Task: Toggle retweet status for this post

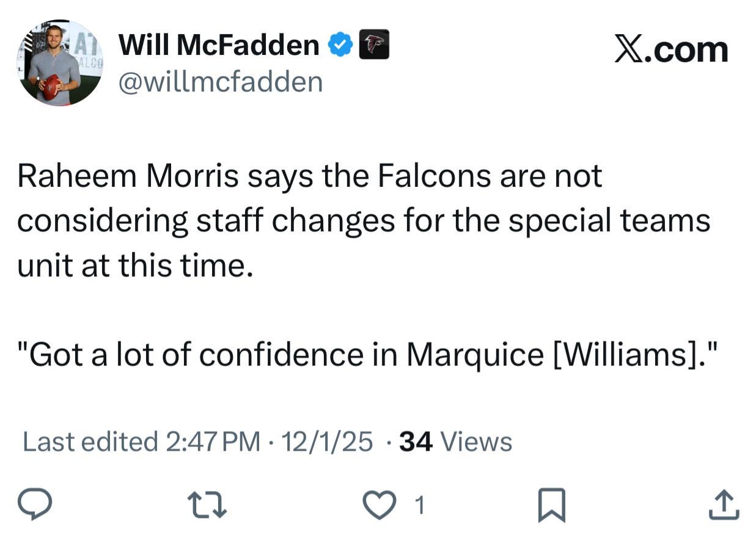Action: [x=207, y=504]
